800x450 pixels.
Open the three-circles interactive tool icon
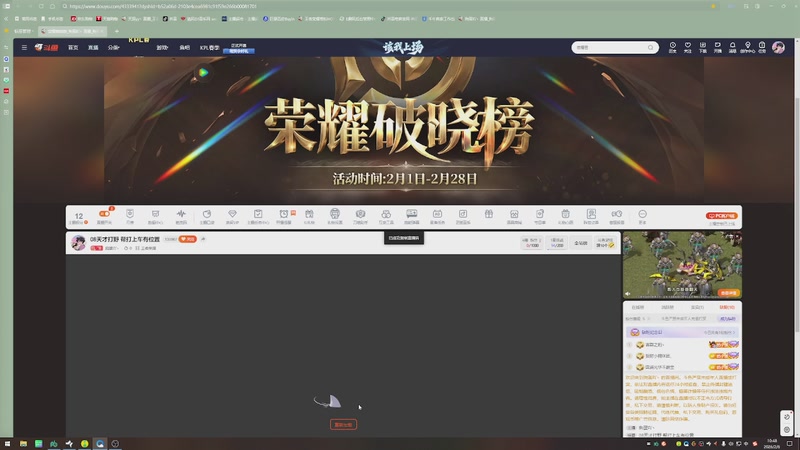[x=386, y=216]
